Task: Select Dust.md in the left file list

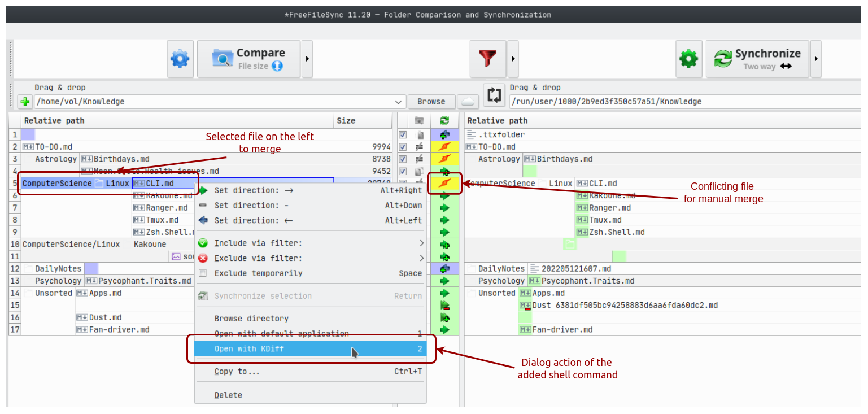Action: [x=105, y=317]
